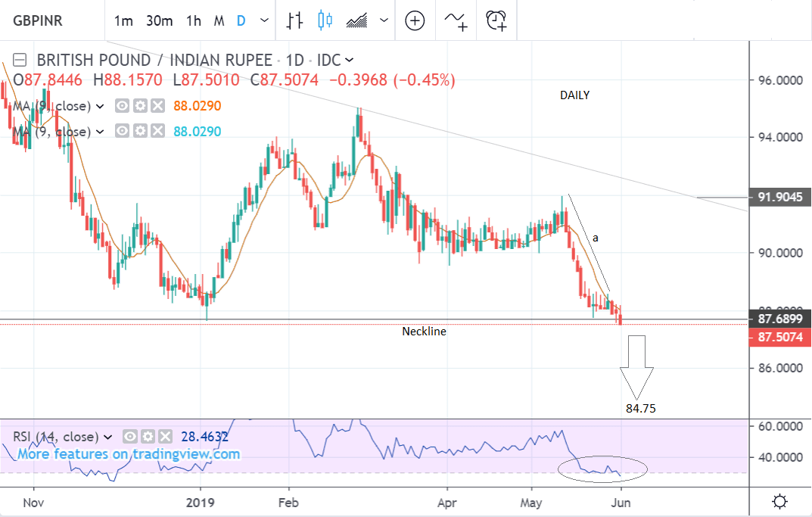Create an alert with the alarm clock icon
The image size is (812, 517).
[x=496, y=20]
